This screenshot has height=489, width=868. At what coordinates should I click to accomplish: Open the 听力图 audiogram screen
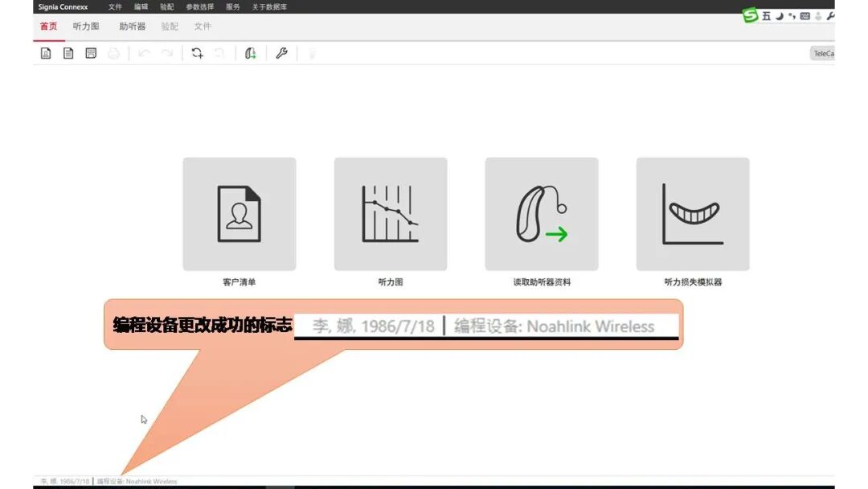coord(391,213)
